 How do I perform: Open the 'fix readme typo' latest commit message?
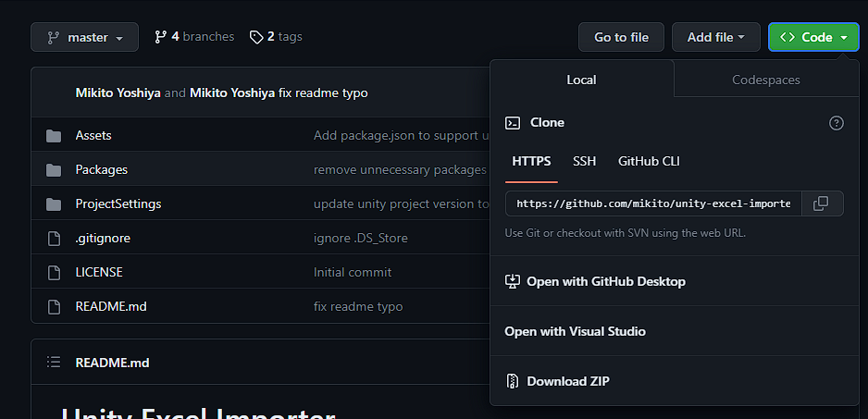pos(323,92)
